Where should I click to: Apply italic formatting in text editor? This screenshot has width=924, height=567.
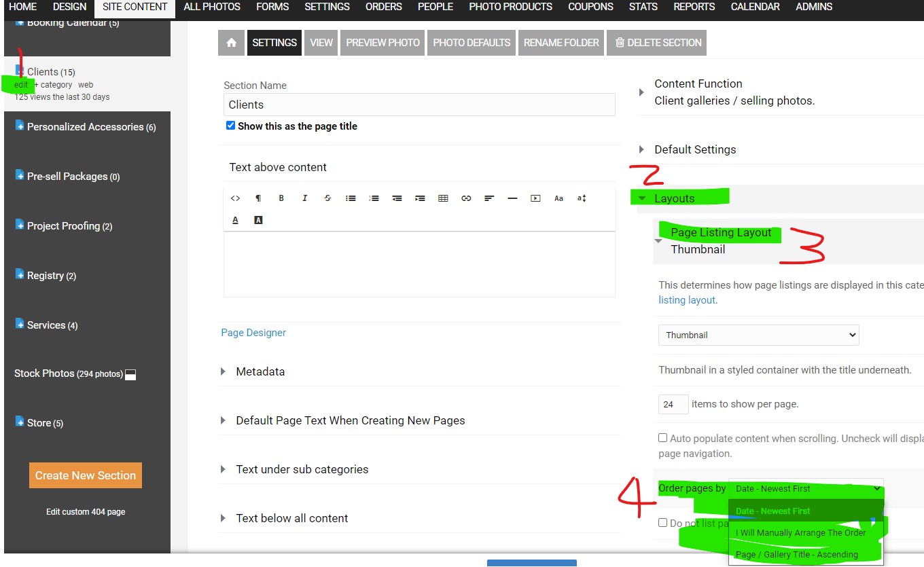pos(304,198)
